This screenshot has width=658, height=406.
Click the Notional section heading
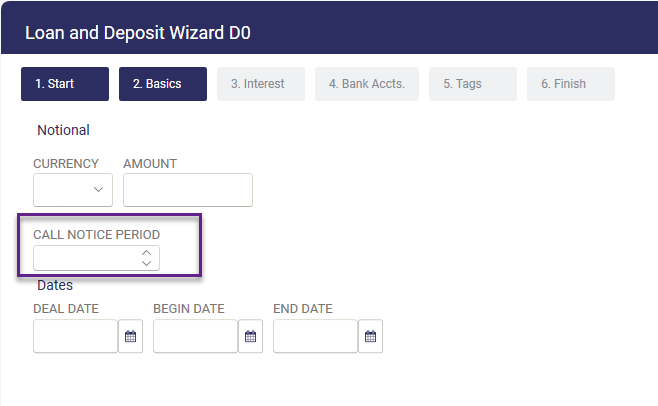click(63, 130)
